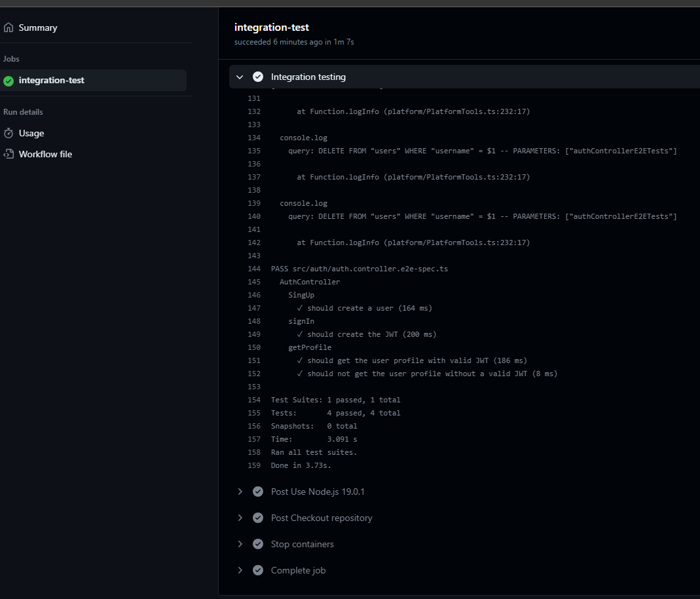Click log line number 152
Screen dimensions: 700x599
[x=254, y=374]
